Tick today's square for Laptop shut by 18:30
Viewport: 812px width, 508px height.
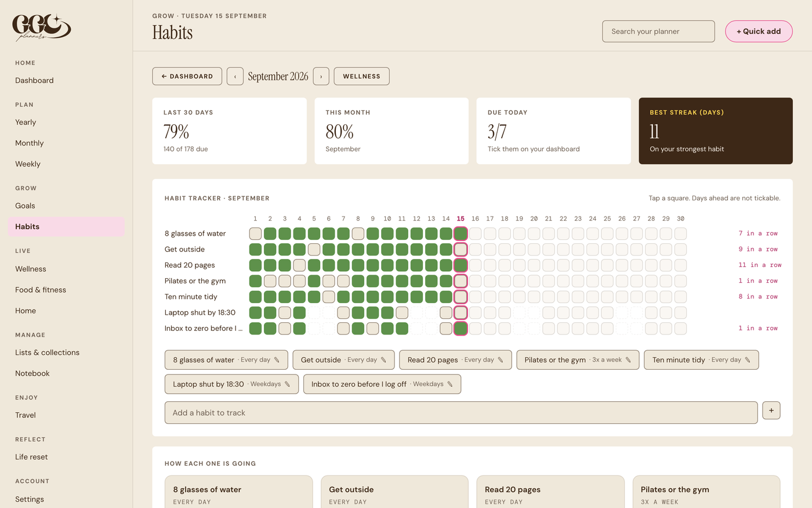pos(461,312)
